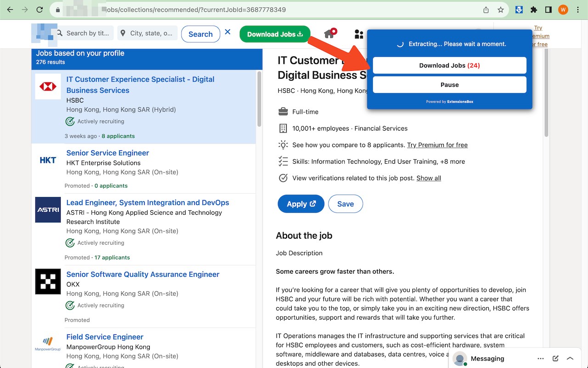Open the My Network people icon
588x368 pixels.
tap(359, 34)
